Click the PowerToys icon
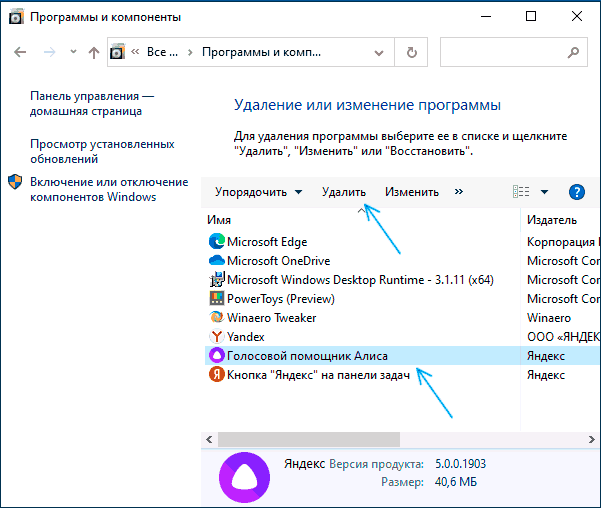Image resolution: width=601 pixels, height=508 pixels. (x=217, y=298)
